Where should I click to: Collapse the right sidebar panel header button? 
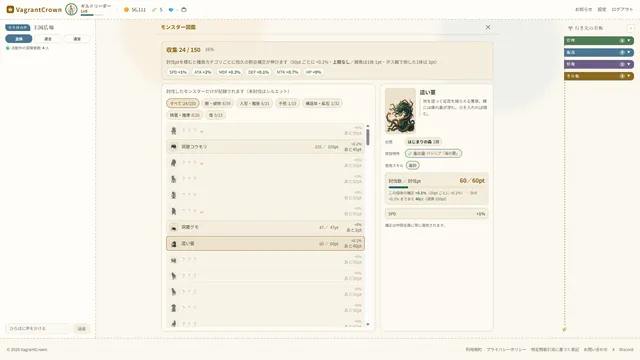[x=631, y=28]
